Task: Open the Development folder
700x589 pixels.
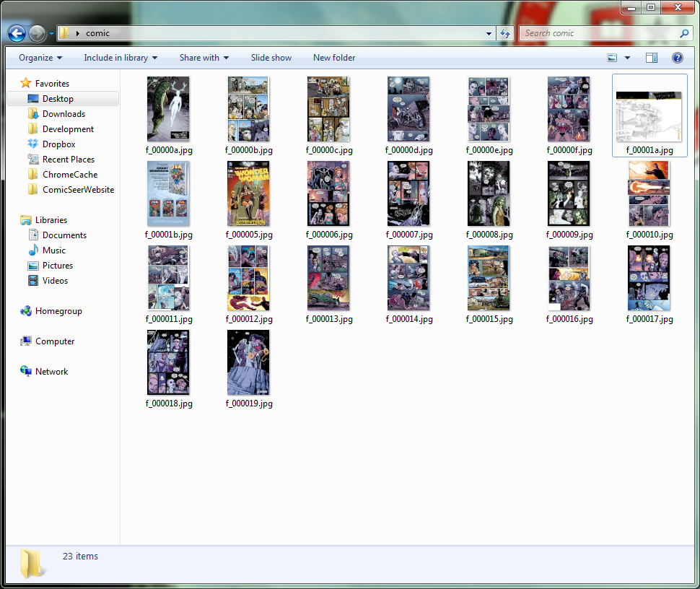Action: (x=61, y=129)
